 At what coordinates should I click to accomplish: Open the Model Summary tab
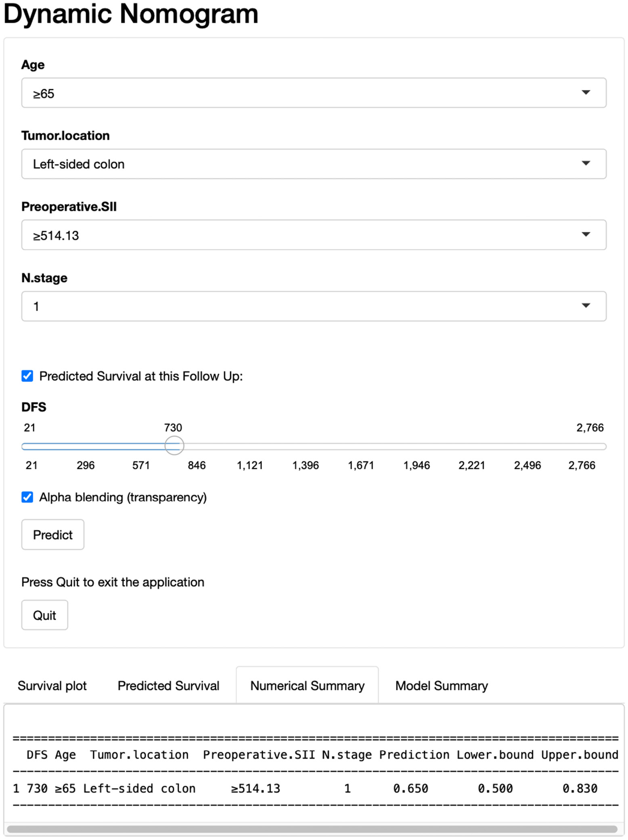442,685
